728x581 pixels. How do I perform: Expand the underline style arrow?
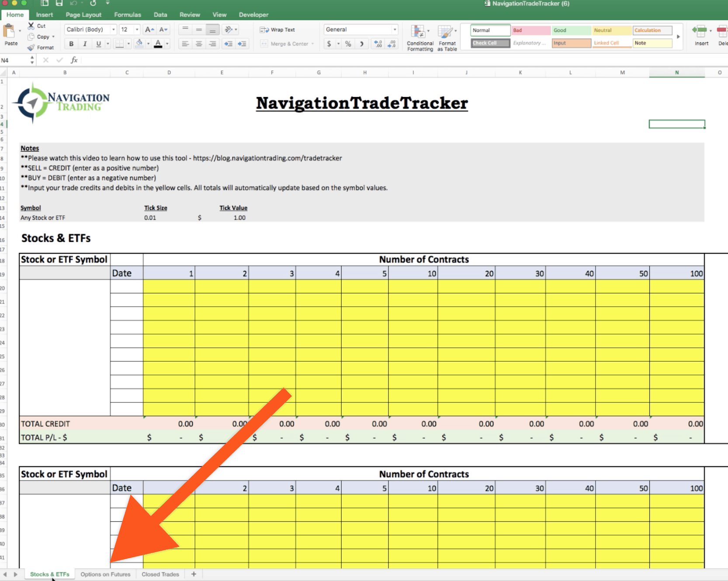point(108,44)
